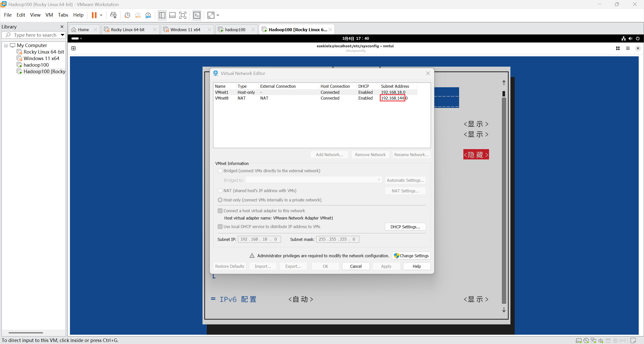Open the library search filter dropdown
Viewport: 644px width, 344px height.
pyautogui.click(x=63, y=35)
